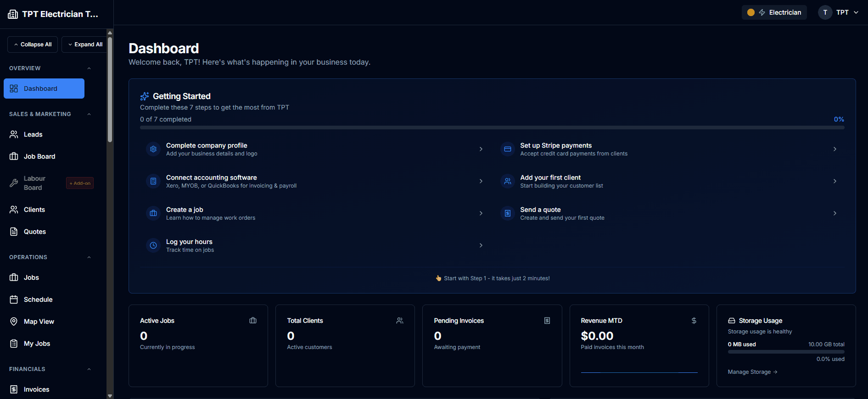Click the Map View pin icon
Viewport: 868px width, 399px height.
point(14,321)
